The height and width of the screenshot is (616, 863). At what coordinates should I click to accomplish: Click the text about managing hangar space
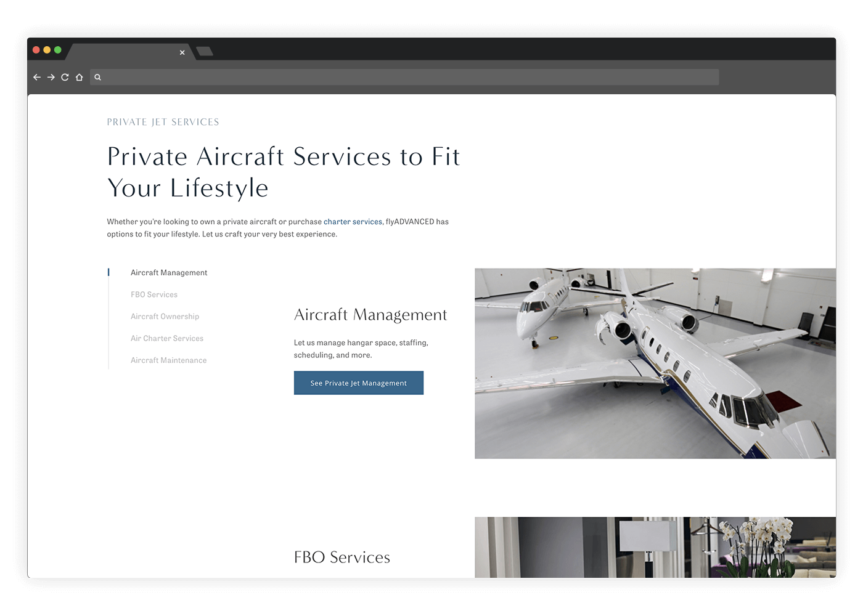point(361,349)
